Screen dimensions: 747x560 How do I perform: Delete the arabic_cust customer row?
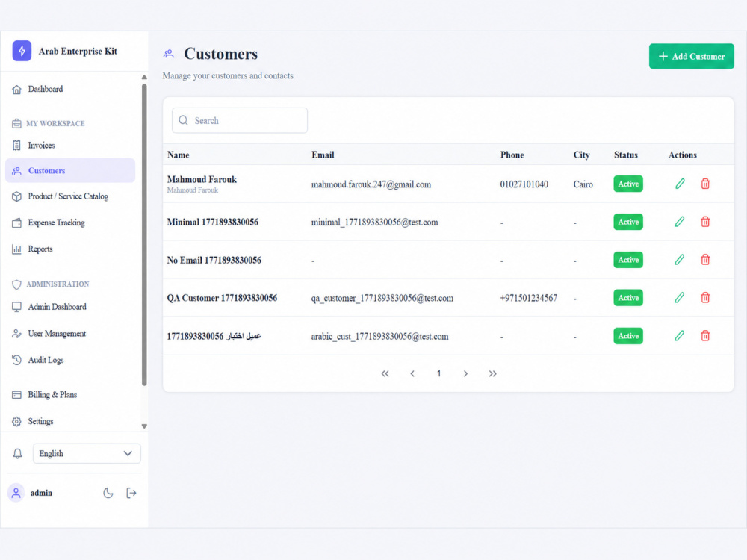(705, 336)
